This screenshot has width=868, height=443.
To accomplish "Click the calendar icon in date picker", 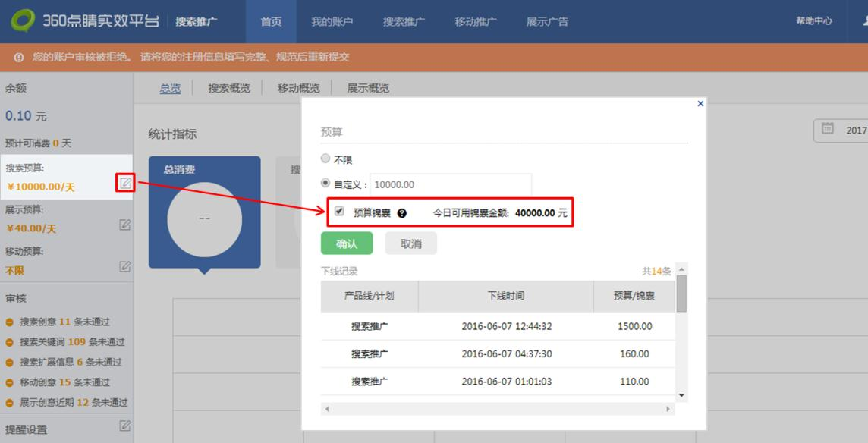I will (828, 129).
